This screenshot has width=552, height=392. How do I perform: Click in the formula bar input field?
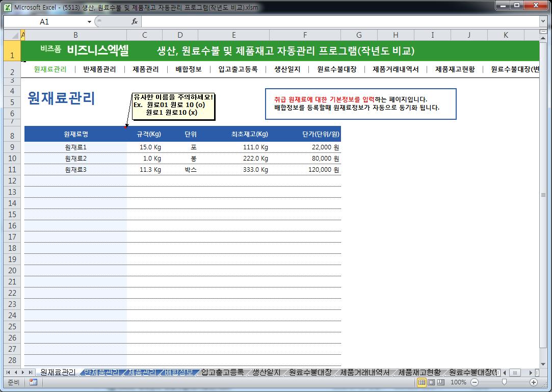pos(336,22)
